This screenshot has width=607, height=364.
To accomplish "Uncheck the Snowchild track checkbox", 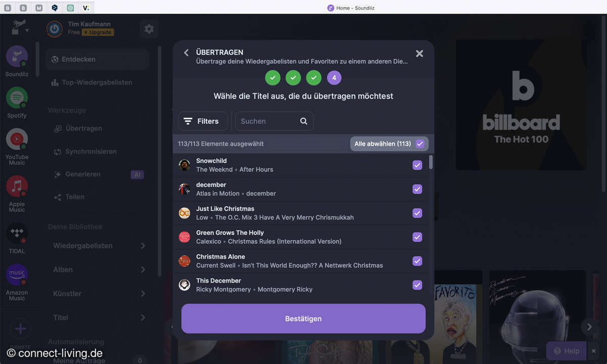I will 417,165.
